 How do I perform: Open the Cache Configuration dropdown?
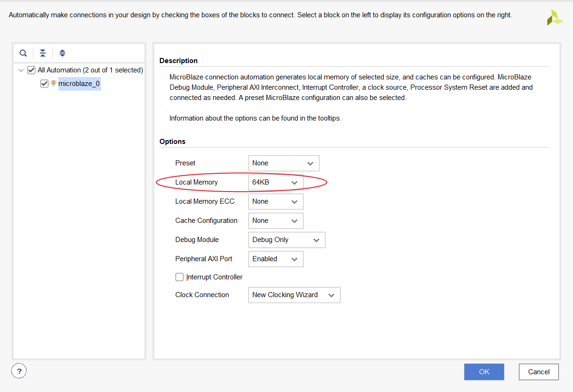coord(276,221)
